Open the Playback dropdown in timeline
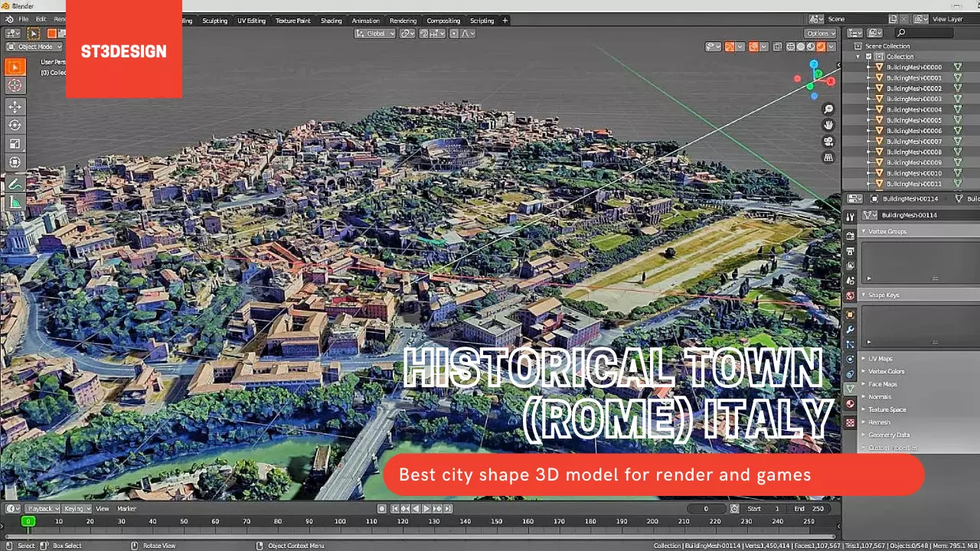The image size is (980, 551). point(42,508)
